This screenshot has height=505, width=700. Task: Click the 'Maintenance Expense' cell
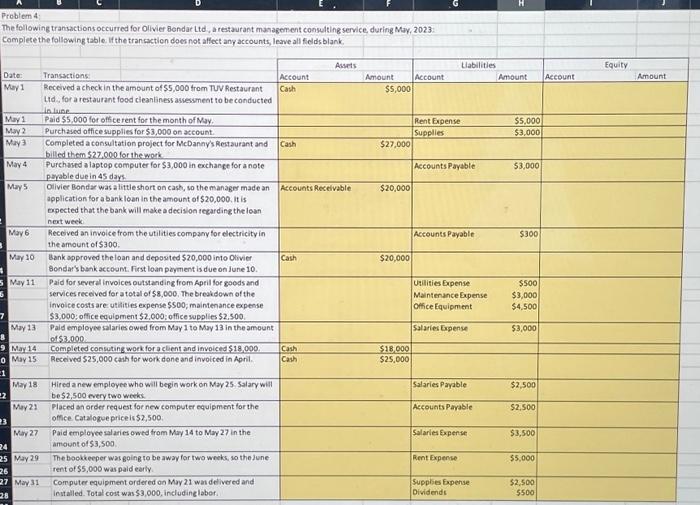pyautogui.click(x=450, y=295)
